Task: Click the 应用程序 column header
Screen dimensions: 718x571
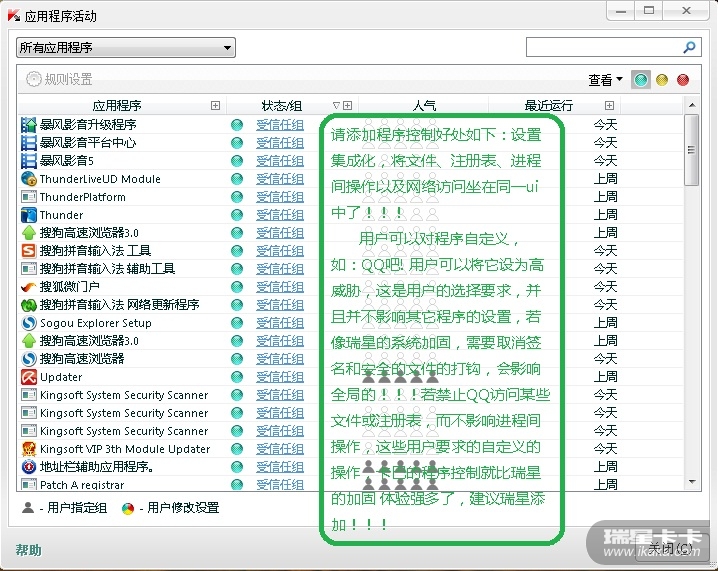Action: pos(117,106)
